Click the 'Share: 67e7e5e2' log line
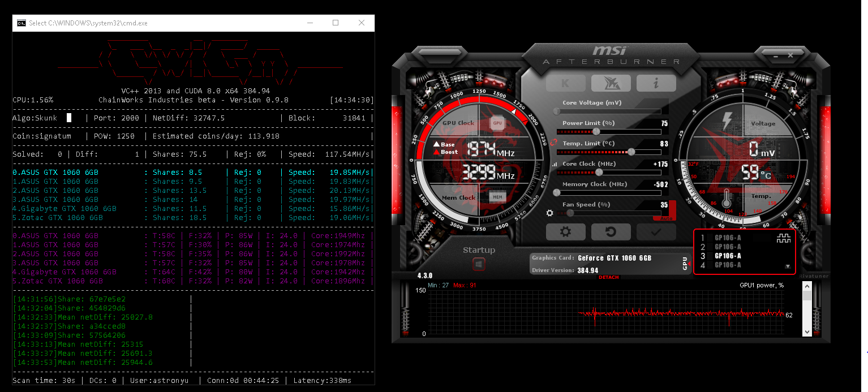This screenshot has width=868, height=392. click(69, 299)
